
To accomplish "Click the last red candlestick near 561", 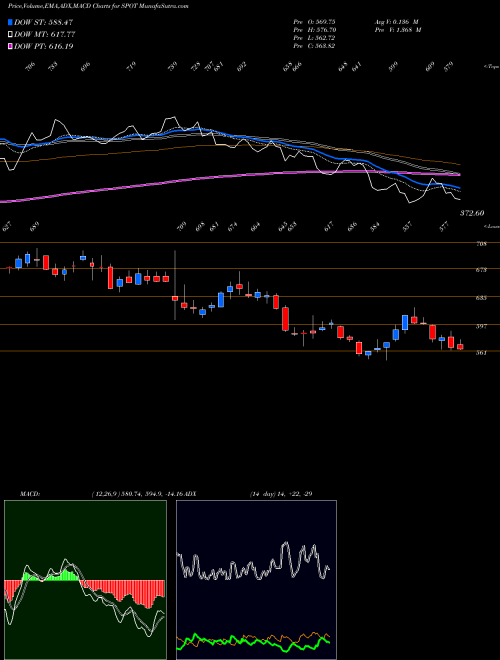I will click(x=460, y=345).
